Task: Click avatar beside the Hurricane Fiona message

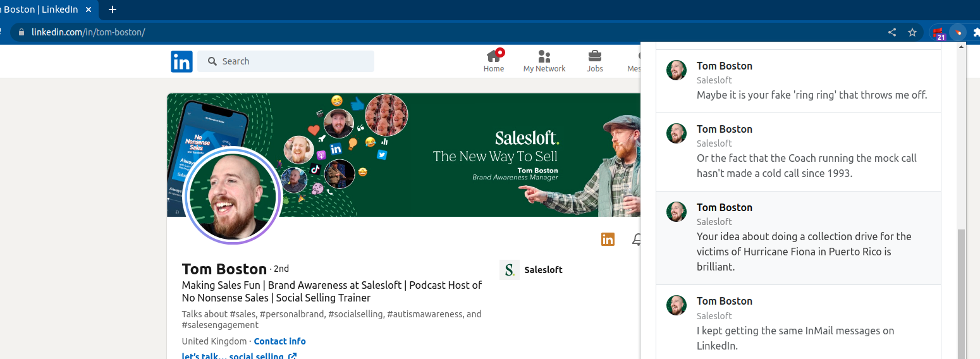Action: 677,212
